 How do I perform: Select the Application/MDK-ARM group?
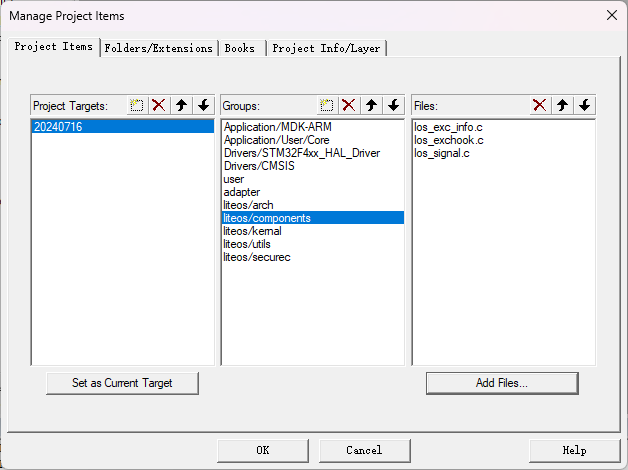[x=312, y=127]
